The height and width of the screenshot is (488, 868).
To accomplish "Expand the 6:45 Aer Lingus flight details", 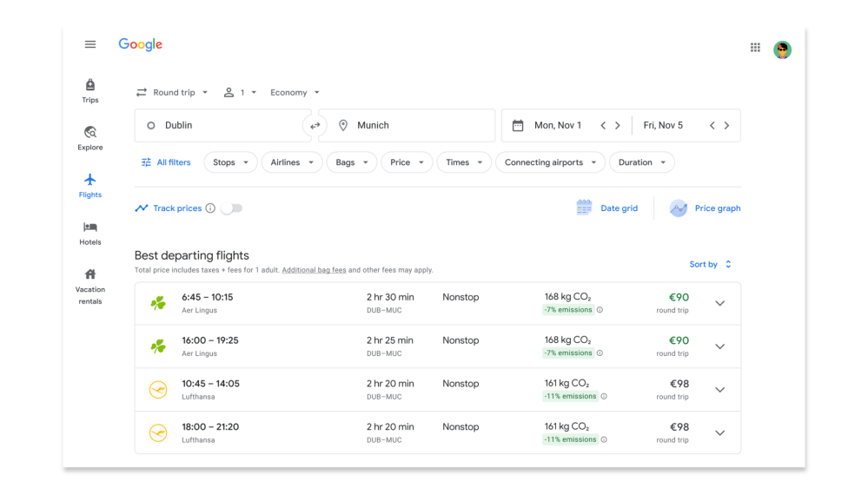I will click(719, 304).
